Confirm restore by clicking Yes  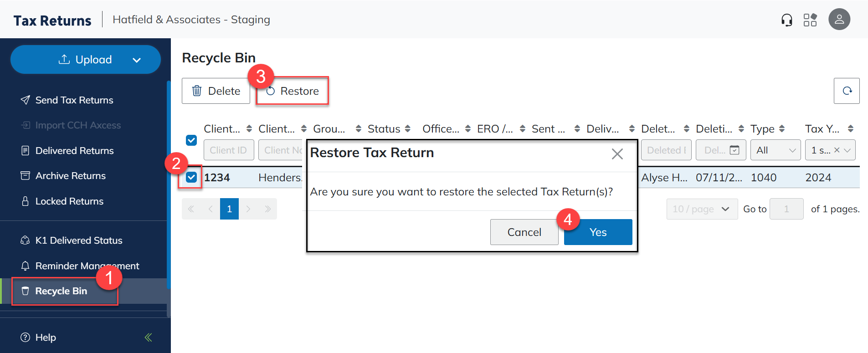pos(598,232)
